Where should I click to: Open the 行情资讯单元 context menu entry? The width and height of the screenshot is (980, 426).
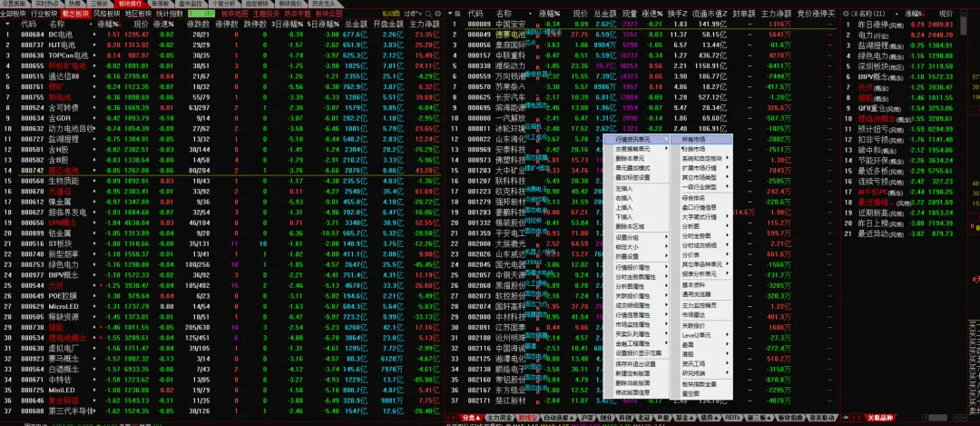point(638,139)
